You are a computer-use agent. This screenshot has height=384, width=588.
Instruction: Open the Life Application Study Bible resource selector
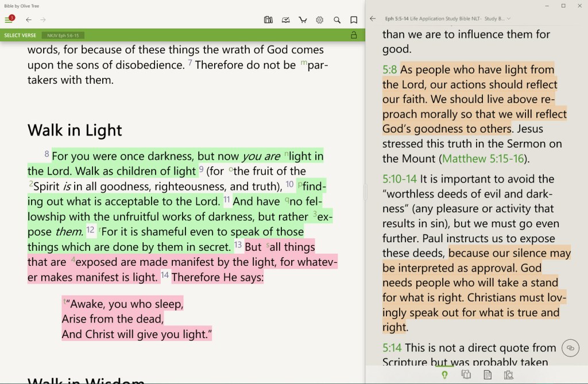click(x=442, y=18)
